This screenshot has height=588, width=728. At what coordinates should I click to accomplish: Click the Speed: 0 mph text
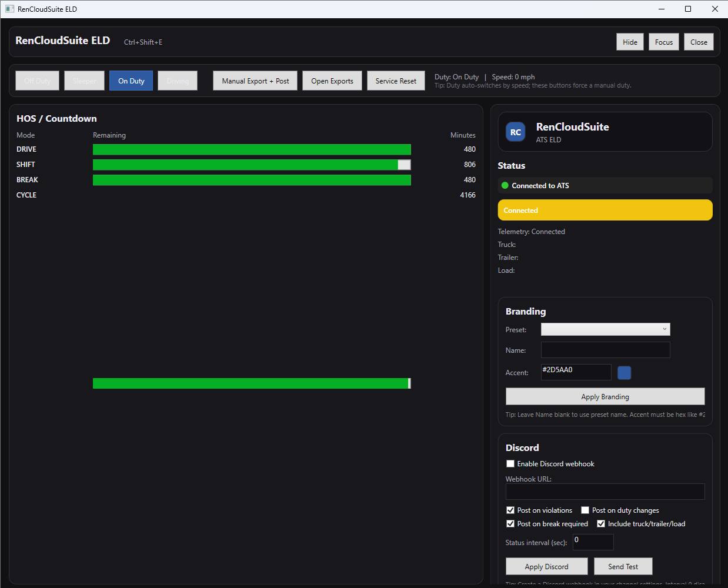[513, 77]
